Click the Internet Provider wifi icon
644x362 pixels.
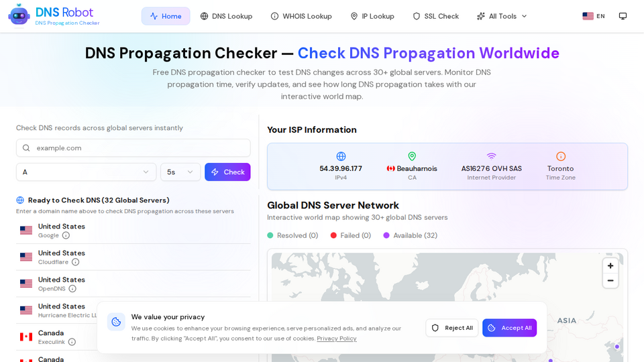[x=491, y=156]
